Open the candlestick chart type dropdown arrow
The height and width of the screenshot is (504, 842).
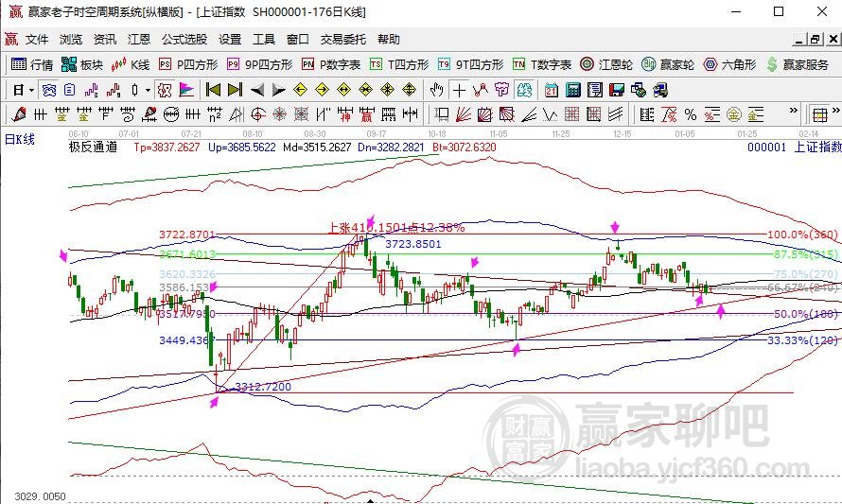[148, 90]
